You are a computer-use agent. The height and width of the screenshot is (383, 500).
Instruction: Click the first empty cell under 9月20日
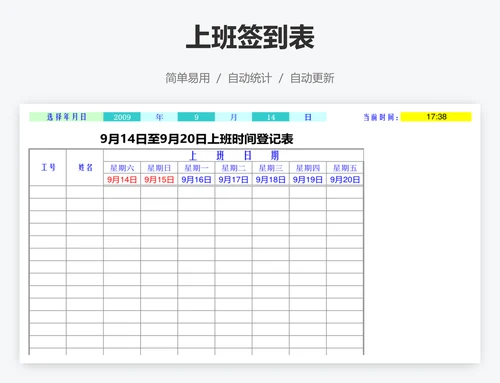[x=345, y=192]
